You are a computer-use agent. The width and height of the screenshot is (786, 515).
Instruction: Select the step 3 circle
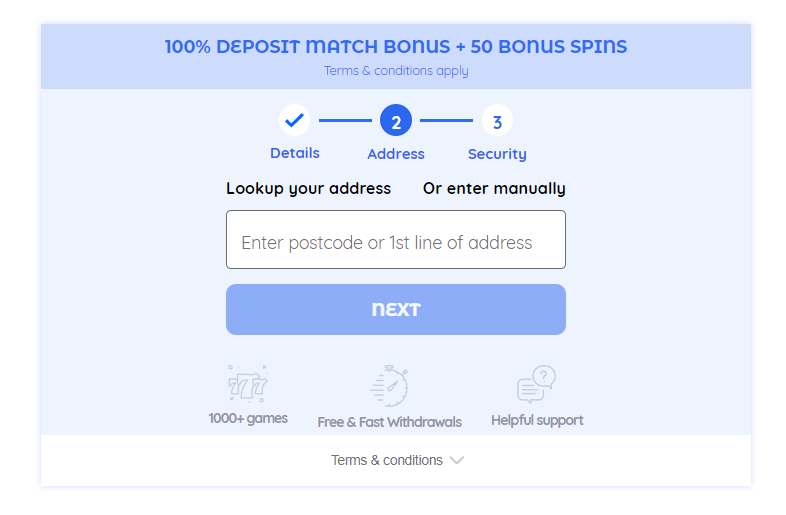click(497, 120)
